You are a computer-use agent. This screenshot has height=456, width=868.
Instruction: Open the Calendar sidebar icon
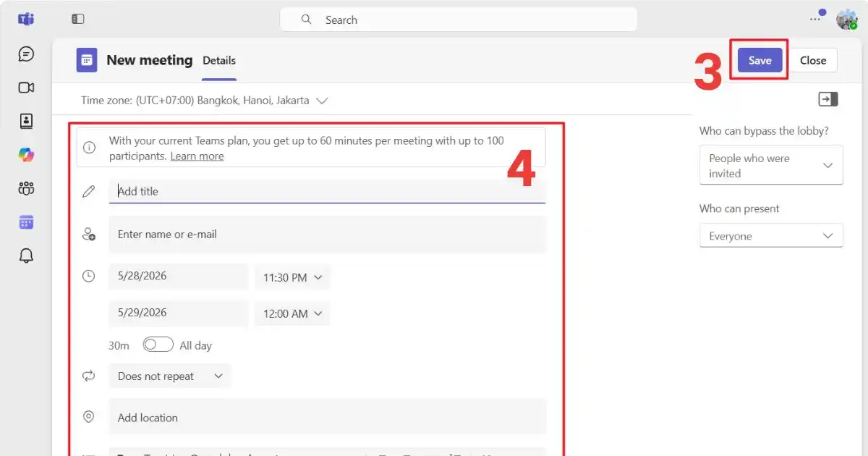[26, 222]
